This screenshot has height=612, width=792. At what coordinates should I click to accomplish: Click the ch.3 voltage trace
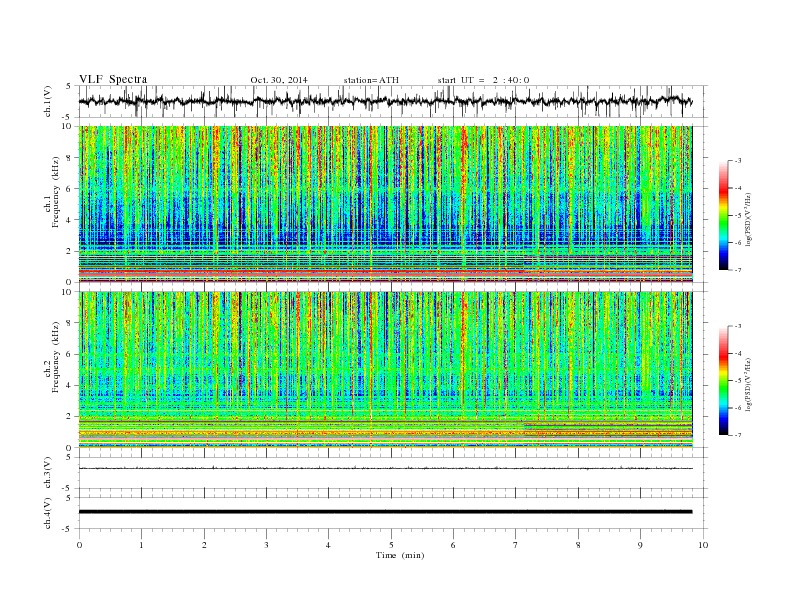point(385,469)
